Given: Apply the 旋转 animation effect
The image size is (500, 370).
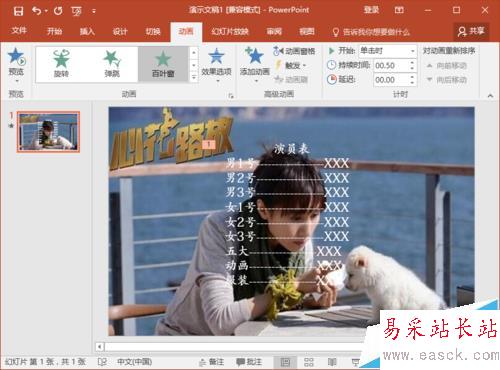Looking at the screenshot, I should [x=61, y=64].
